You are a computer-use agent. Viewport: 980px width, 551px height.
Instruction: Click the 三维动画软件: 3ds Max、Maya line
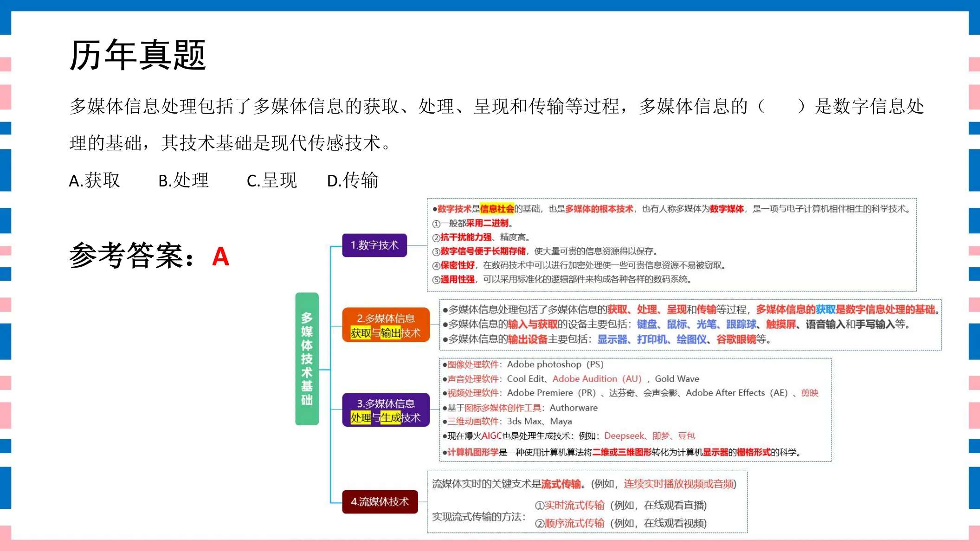point(507,422)
